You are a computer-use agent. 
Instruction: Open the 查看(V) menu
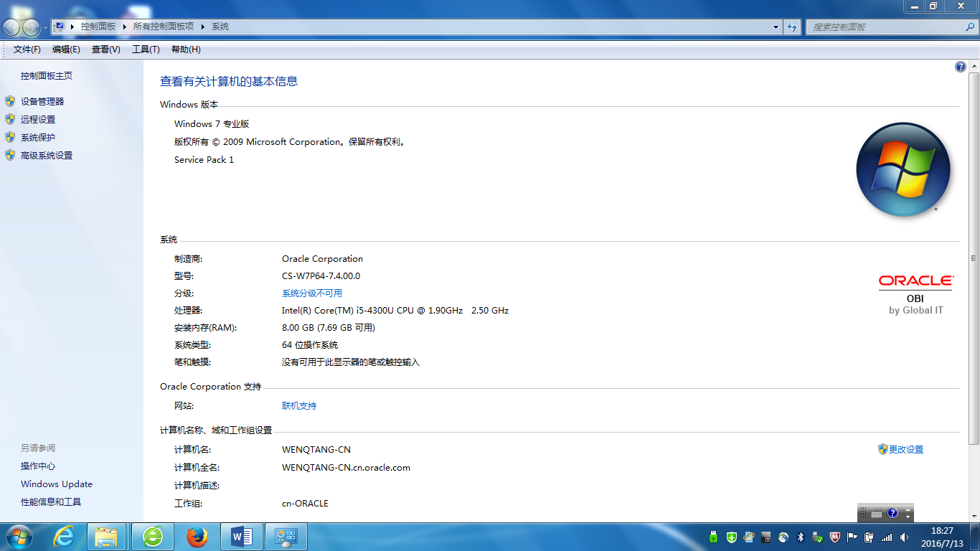point(106,50)
